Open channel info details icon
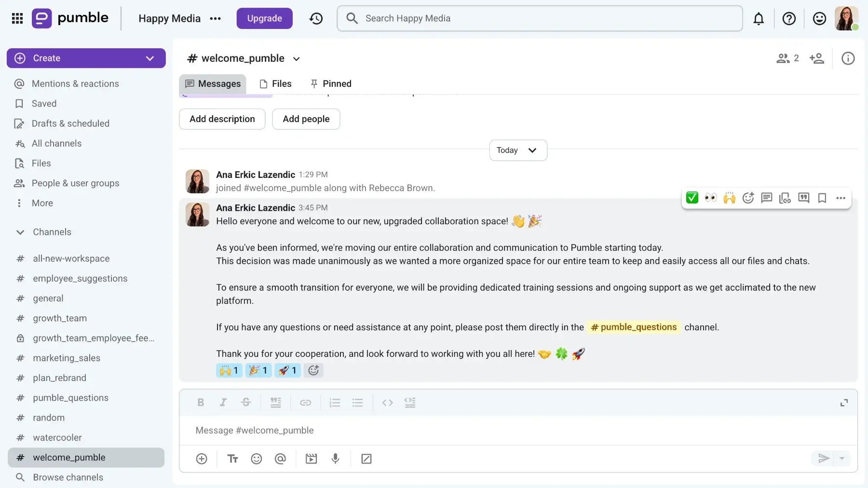Image resolution: width=868 pixels, height=488 pixels. (x=848, y=58)
